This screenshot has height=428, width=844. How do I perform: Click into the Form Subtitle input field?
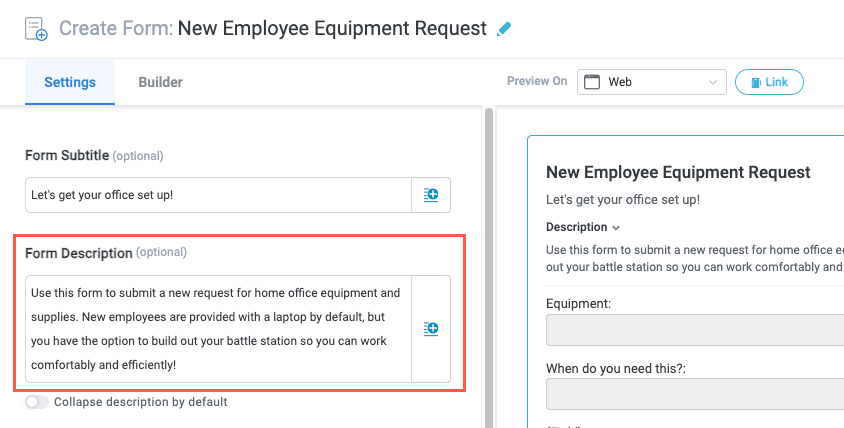(x=219, y=195)
